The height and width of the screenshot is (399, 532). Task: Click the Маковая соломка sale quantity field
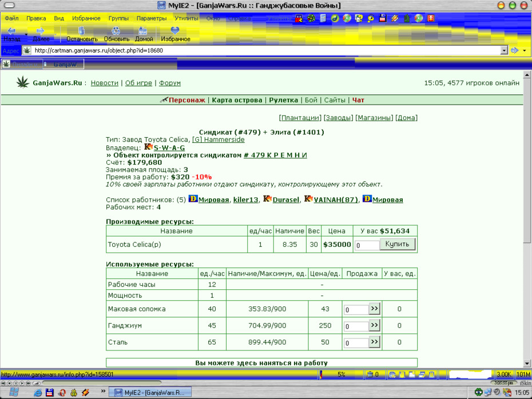[x=356, y=309]
